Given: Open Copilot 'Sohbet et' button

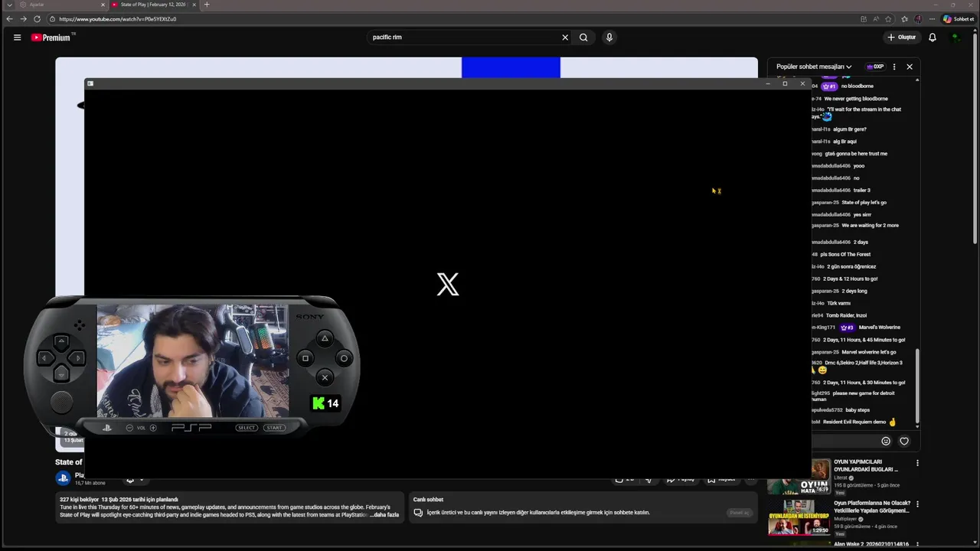Looking at the screenshot, I should tap(959, 18).
